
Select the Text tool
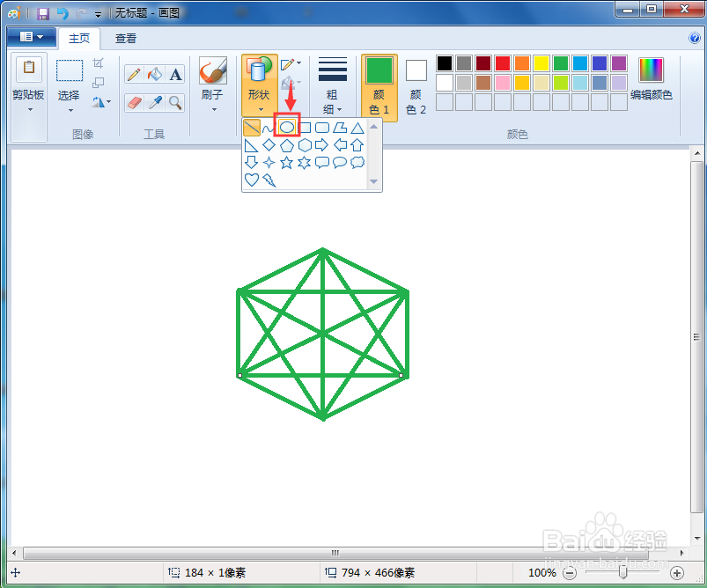[x=175, y=75]
